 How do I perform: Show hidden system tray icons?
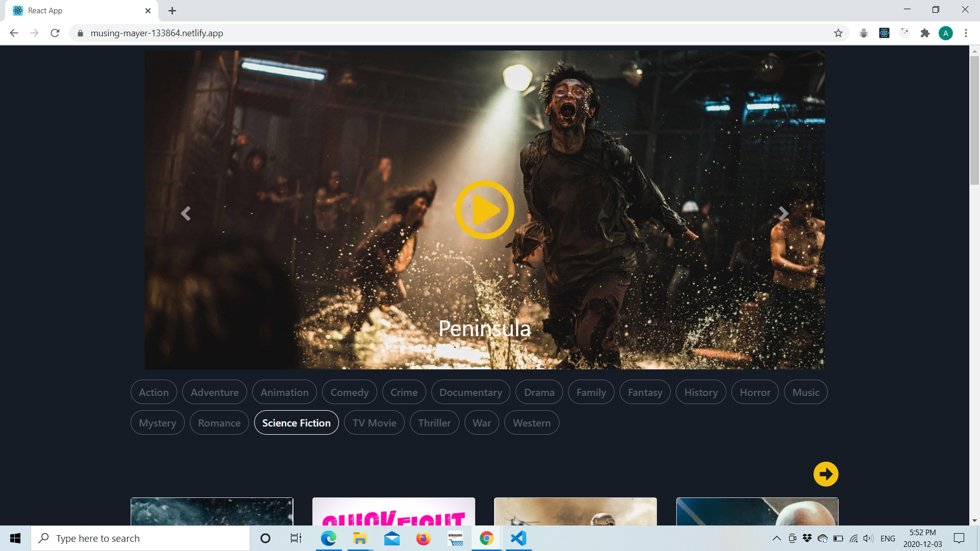[776, 538]
